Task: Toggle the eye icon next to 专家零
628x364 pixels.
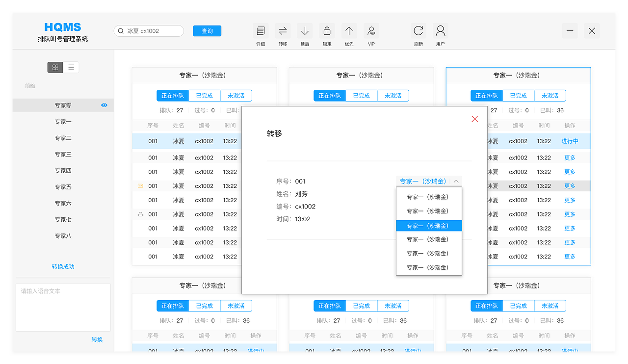Action: coord(104,105)
